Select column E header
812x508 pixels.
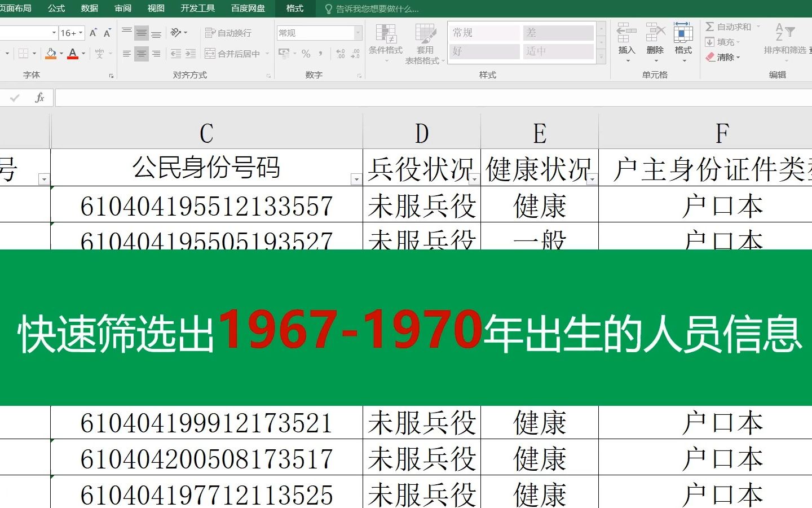pos(540,133)
